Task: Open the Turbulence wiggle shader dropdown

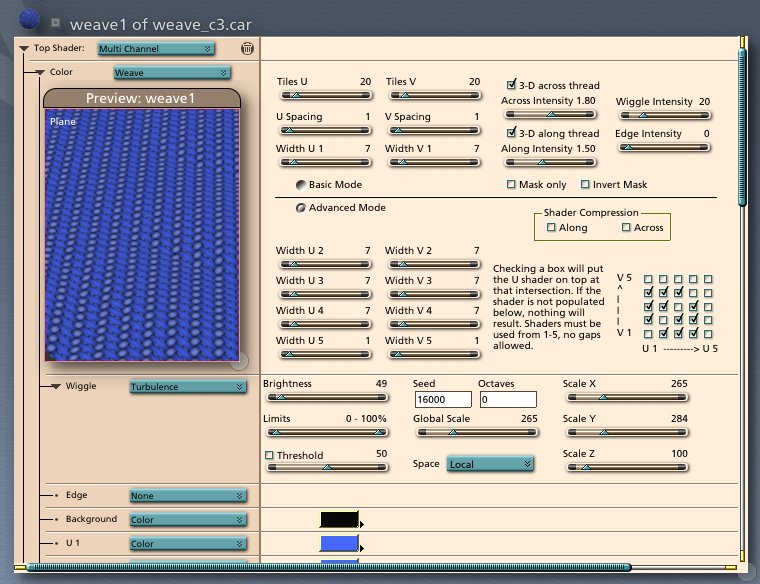Action: coord(187,387)
